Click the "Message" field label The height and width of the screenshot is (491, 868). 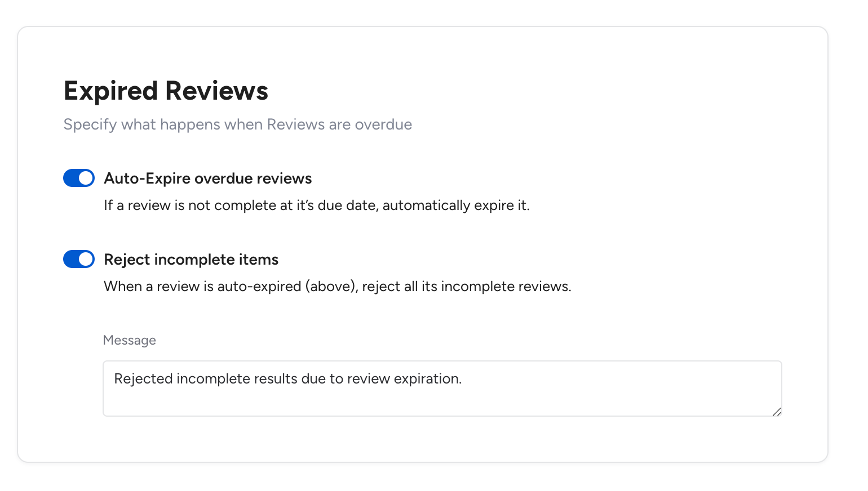pyautogui.click(x=130, y=340)
